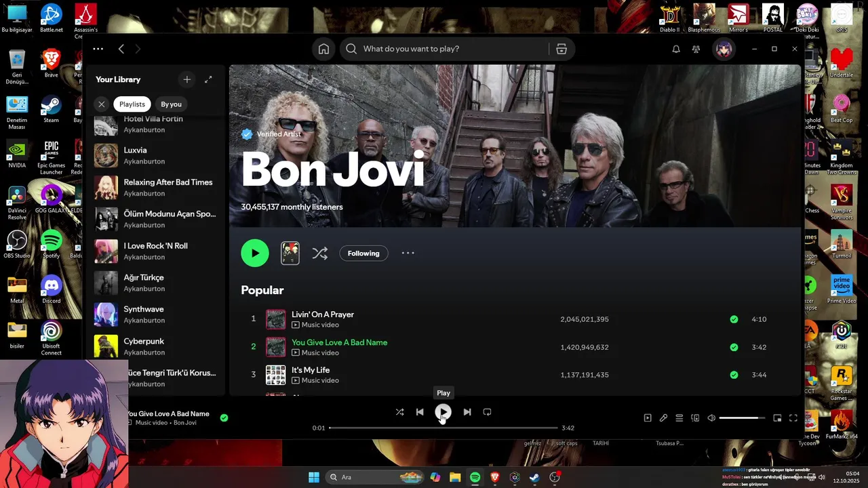Open Spotify from the taskbar

(x=475, y=477)
